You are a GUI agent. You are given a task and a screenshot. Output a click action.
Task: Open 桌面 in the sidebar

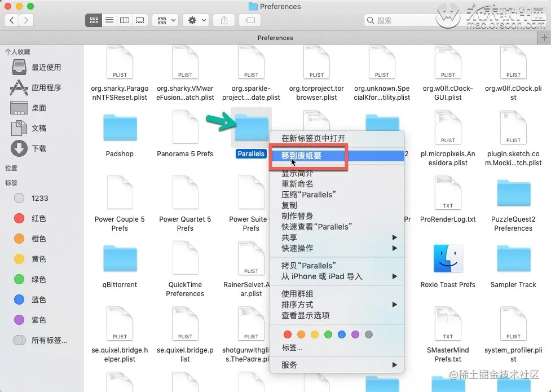pyautogui.click(x=29, y=108)
